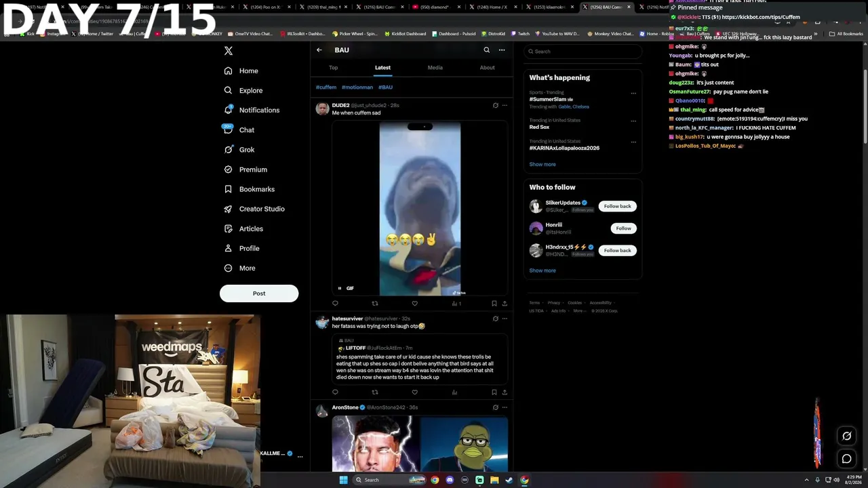Open the Home page in X sidebar
The height and width of the screenshot is (488, 868).
(x=241, y=70)
